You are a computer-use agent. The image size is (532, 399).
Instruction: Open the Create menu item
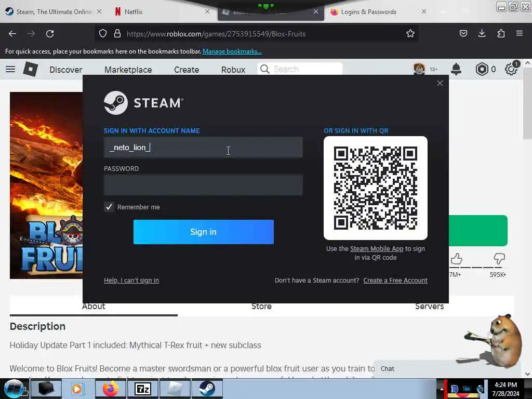(x=187, y=70)
